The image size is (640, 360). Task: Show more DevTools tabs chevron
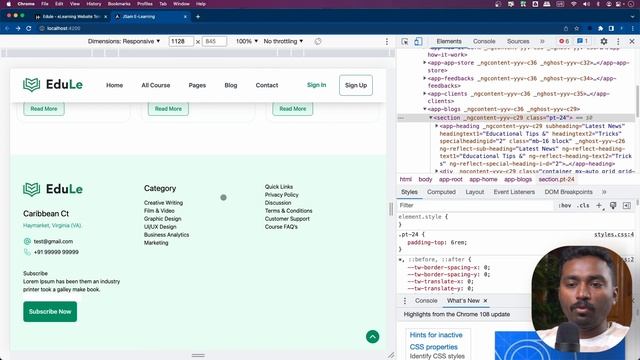pos(542,41)
